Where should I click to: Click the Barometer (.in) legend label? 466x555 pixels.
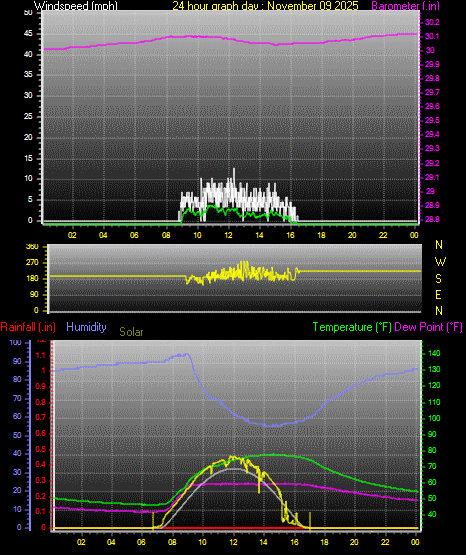pos(405,5)
